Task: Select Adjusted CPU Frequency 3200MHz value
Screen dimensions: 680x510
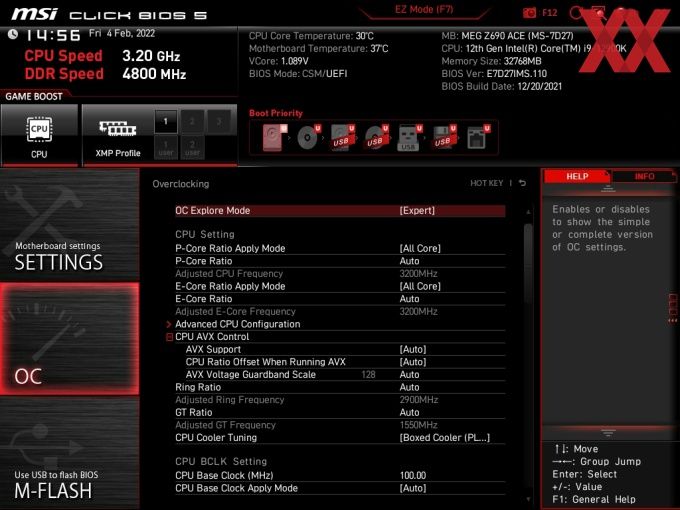Action: pos(418,274)
